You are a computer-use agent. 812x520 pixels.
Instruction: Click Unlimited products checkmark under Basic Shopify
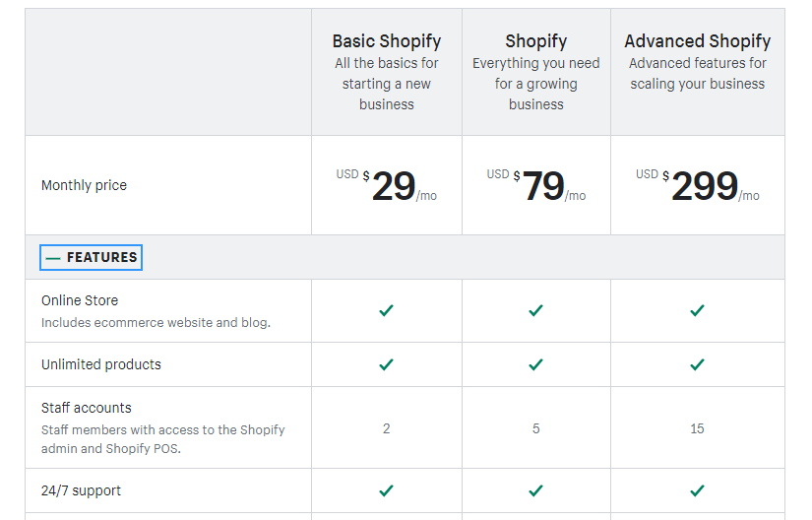pyautogui.click(x=386, y=364)
